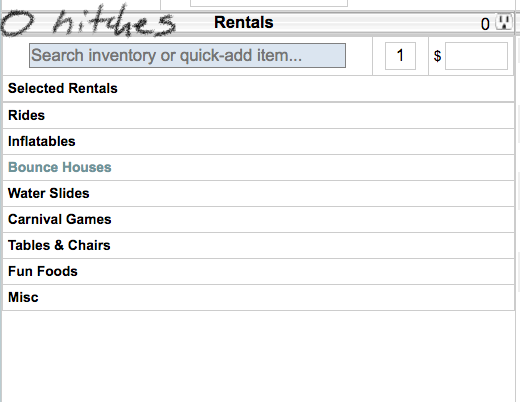This screenshot has height=402, width=520.
Task: Expand the Selected Rentals section
Action: pos(258,88)
